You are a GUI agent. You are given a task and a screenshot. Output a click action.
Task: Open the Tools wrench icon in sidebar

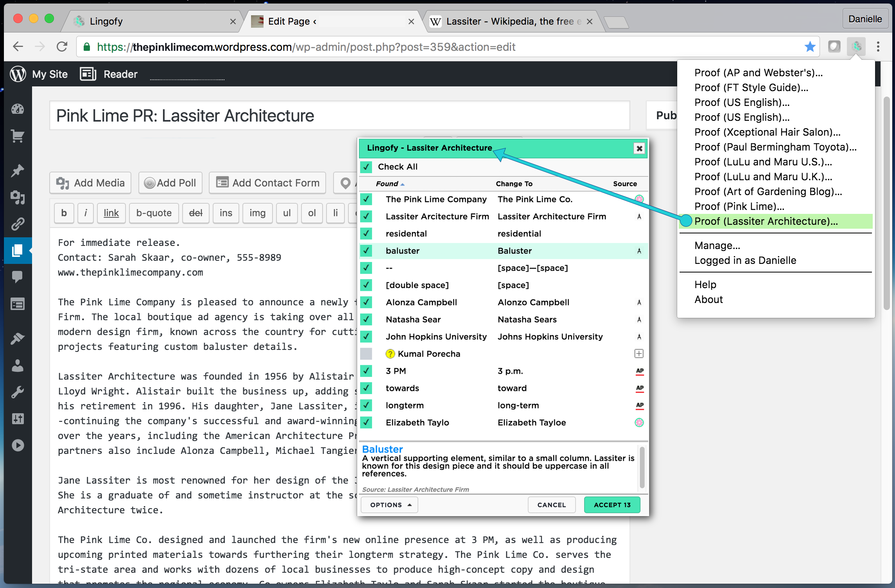pos(18,392)
